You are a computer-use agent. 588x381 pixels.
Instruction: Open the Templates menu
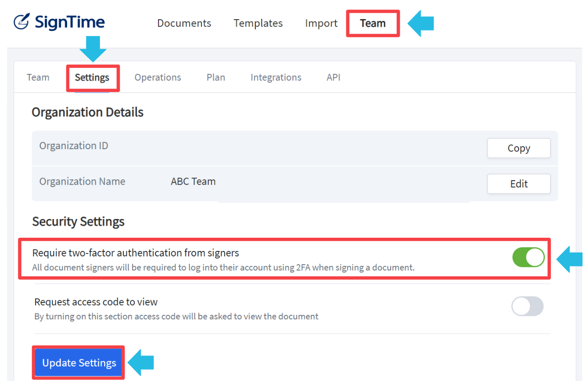(258, 23)
